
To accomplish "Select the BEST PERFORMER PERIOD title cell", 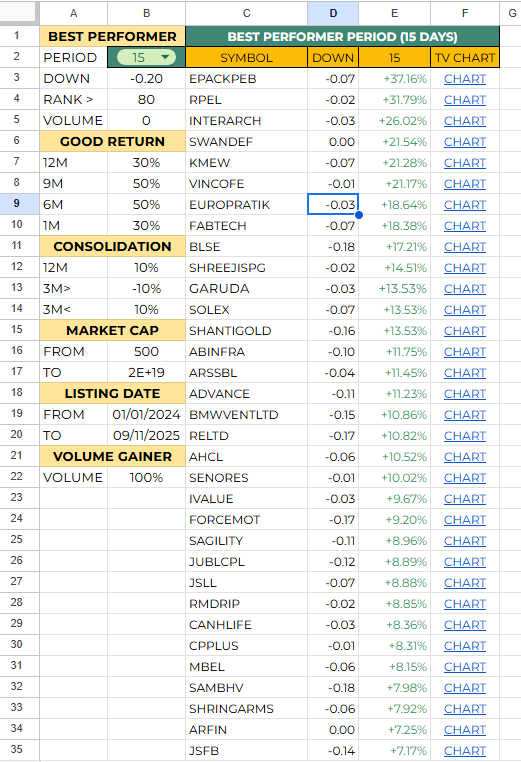I will point(343,36).
